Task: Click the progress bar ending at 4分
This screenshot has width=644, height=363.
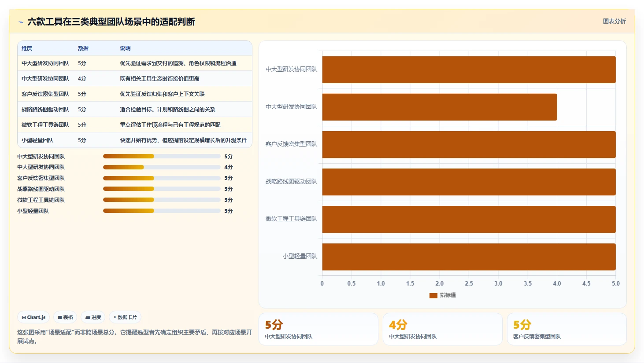Action: (x=162, y=167)
